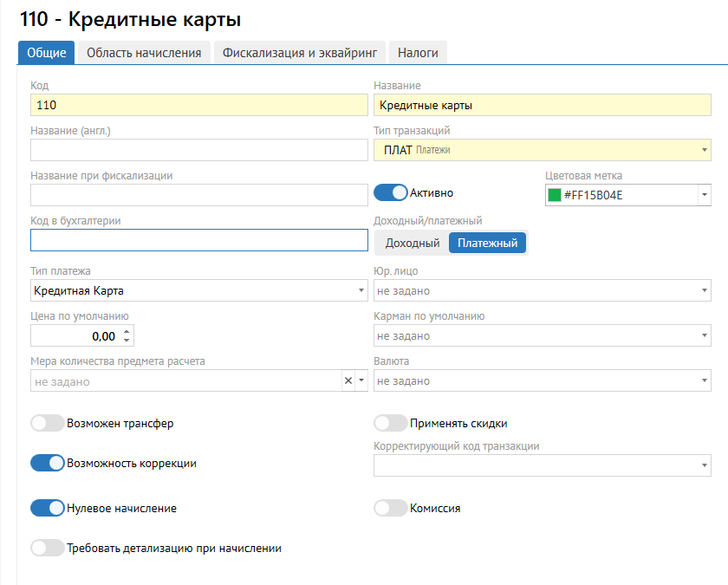
Task: Enable the Комиссия toggle
Action: [390, 509]
